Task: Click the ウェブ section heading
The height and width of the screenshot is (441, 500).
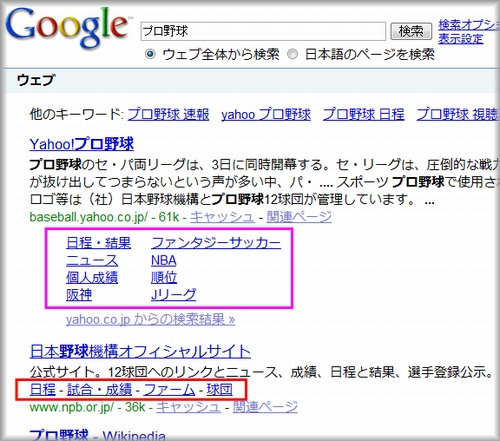Action: 36,80
